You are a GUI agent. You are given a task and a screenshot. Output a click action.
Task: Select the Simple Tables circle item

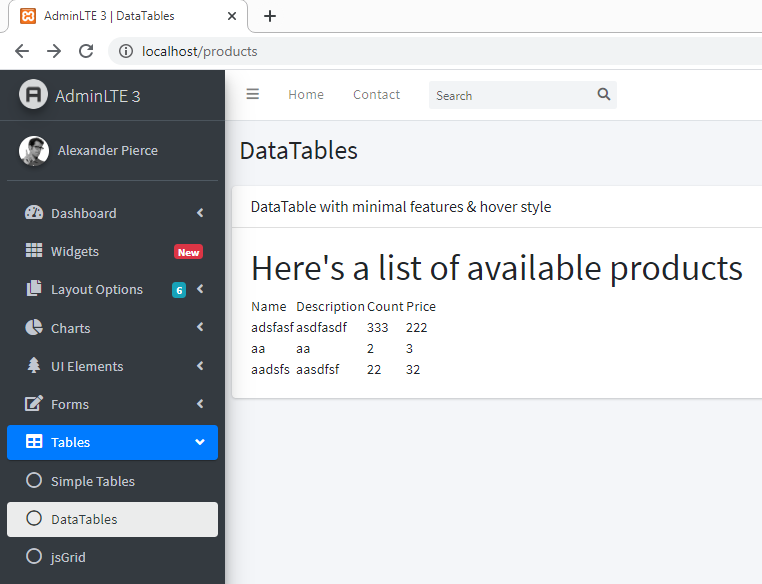pyautogui.click(x=92, y=481)
